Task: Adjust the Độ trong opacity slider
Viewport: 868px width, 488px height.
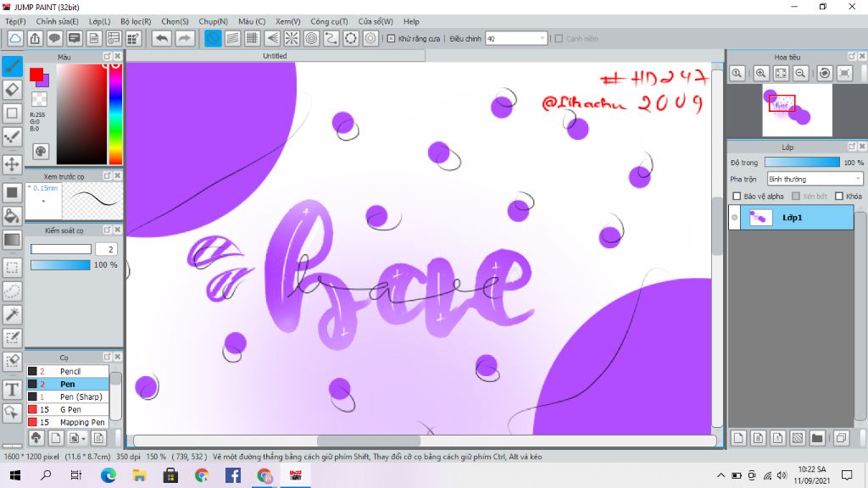Action: [x=802, y=162]
